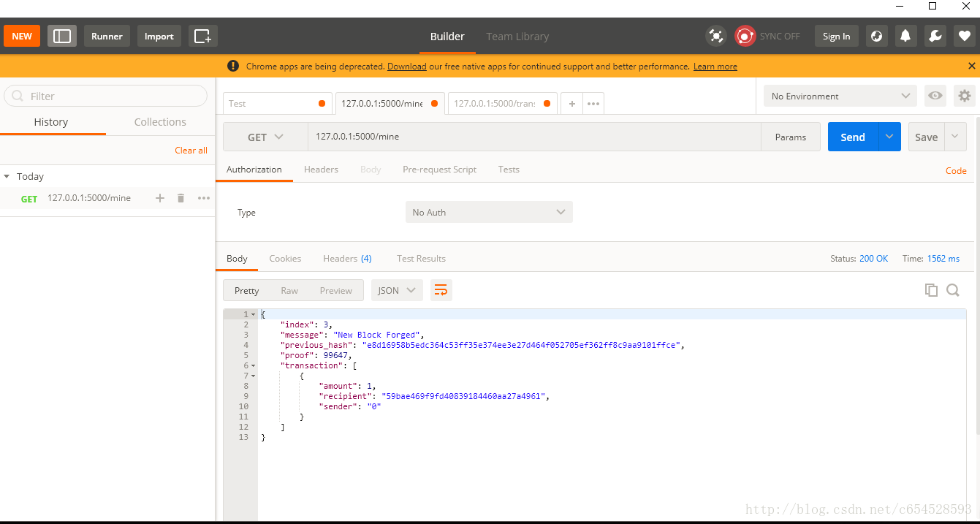Click the interceptor satellite icon
The width and height of the screenshot is (980, 524).
tap(716, 36)
